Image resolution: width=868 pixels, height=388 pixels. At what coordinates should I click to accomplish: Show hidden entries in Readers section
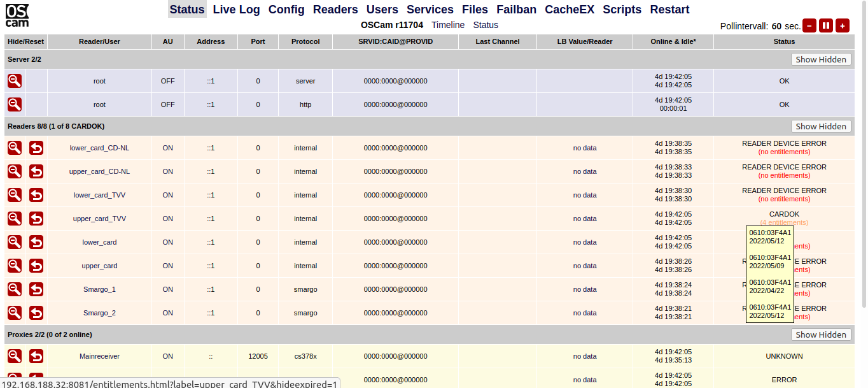click(821, 126)
